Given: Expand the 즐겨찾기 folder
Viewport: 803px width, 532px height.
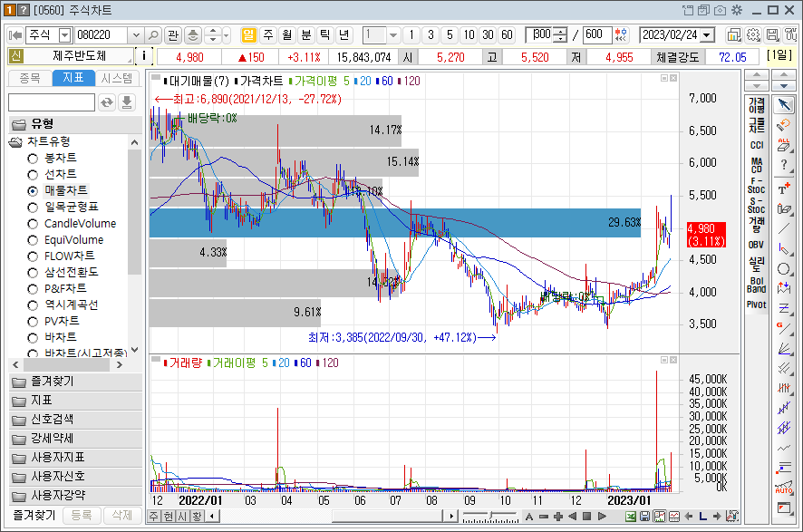Looking at the screenshot, I should tap(75, 382).
